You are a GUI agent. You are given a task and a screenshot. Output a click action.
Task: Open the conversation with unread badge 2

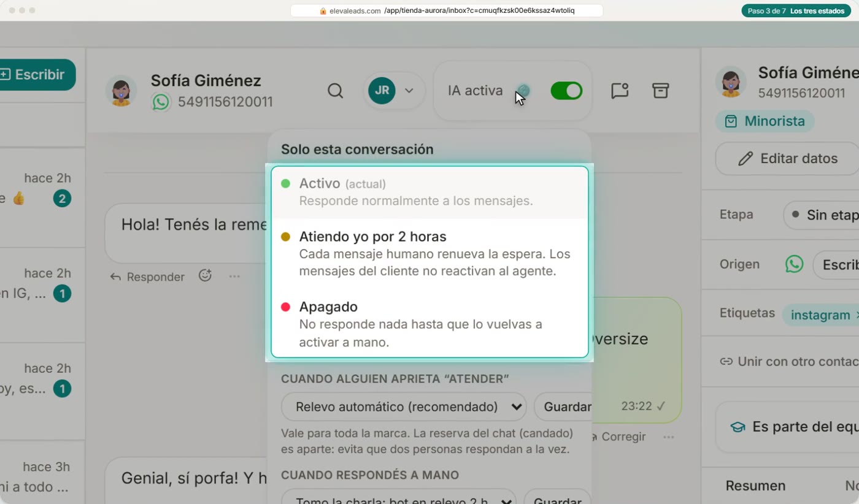[42, 197]
